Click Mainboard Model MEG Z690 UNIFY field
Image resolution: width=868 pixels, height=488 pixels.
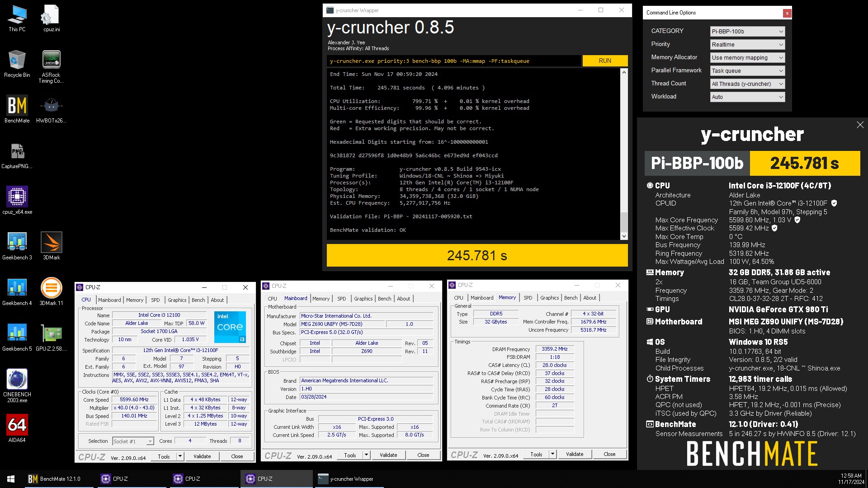(342, 324)
